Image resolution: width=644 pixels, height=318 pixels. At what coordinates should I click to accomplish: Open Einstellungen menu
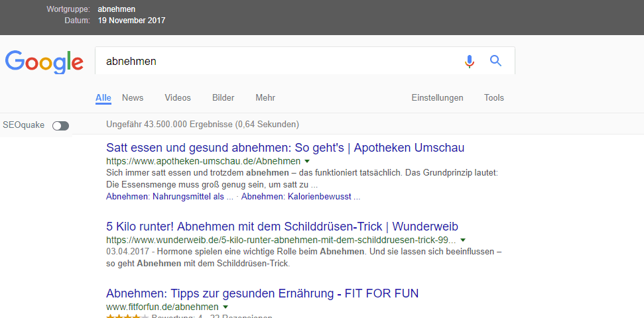point(438,97)
